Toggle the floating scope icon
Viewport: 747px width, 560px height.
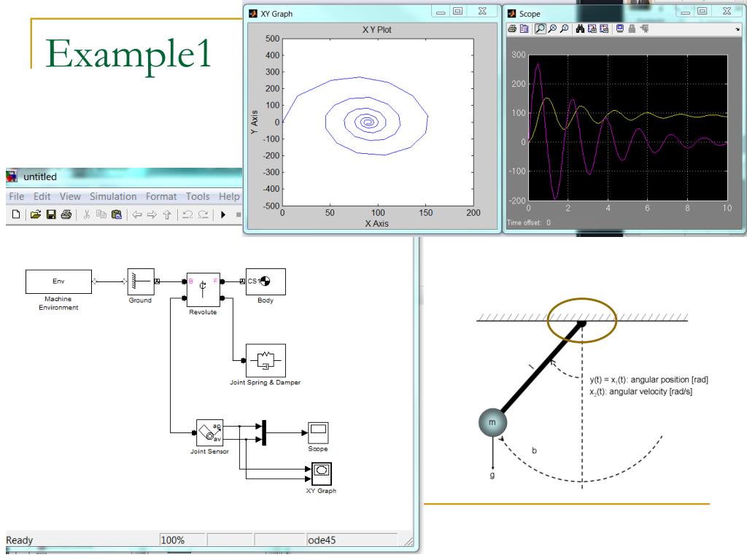click(x=620, y=28)
